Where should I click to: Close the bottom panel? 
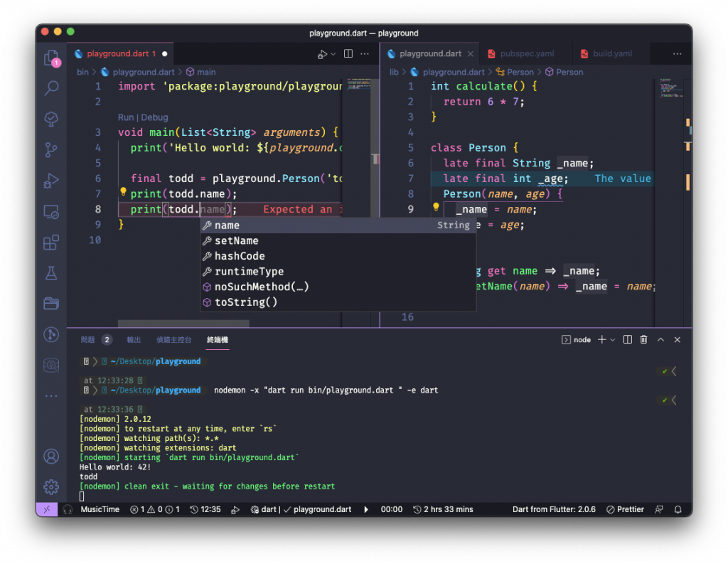coord(678,339)
